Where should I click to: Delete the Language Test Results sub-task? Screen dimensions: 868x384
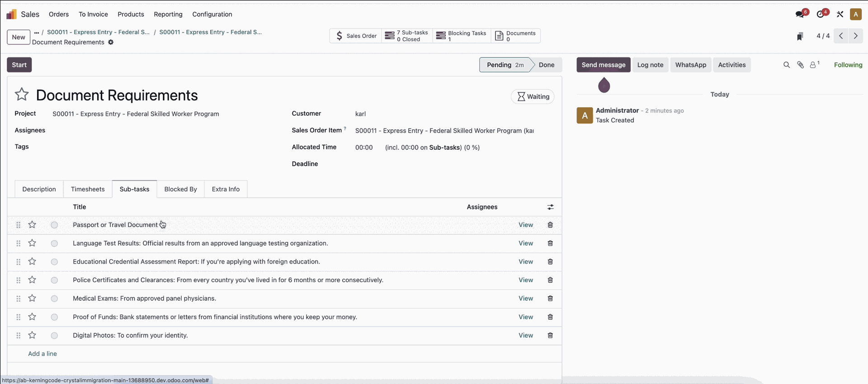(550, 243)
